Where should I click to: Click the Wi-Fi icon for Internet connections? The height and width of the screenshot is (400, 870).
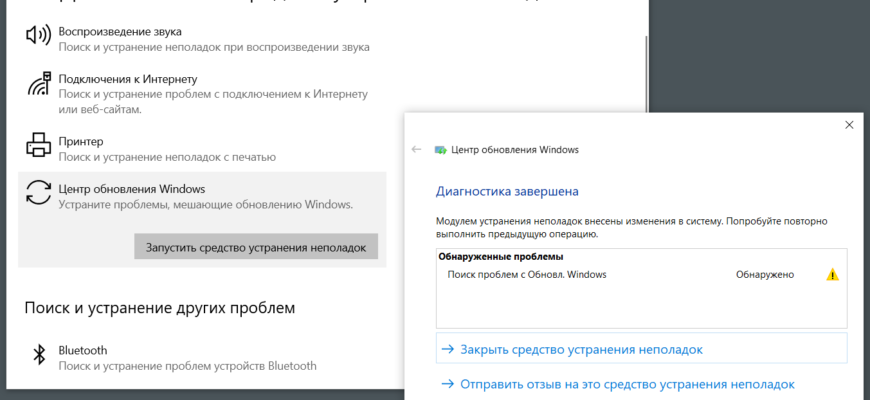coord(39,83)
